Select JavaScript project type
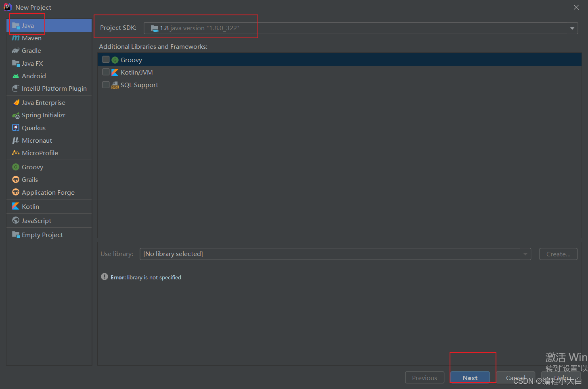 coord(49,221)
